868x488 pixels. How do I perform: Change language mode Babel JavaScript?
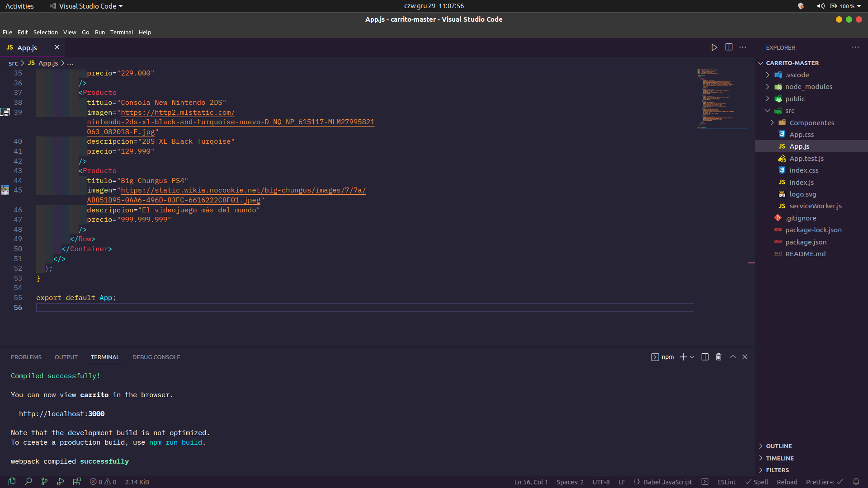(x=668, y=482)
